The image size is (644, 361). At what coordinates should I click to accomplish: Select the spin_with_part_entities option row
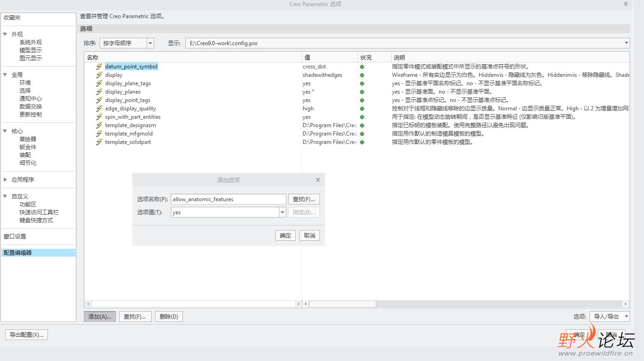point(133,117)
